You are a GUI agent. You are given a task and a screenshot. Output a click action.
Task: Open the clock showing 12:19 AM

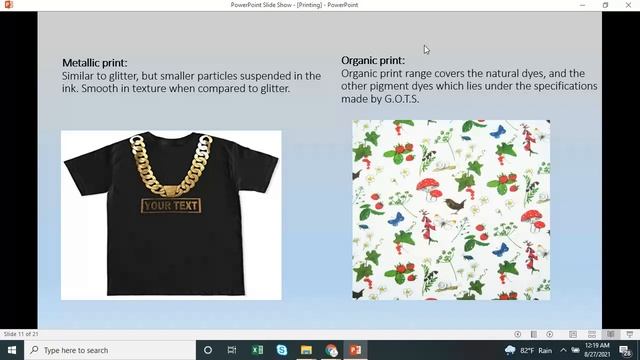(598, 350)
